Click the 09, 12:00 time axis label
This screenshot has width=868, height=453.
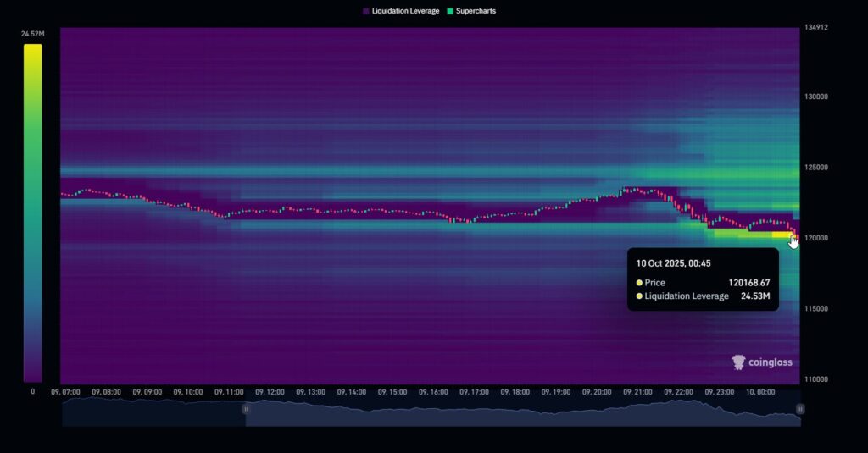click(x=268, y=392)
